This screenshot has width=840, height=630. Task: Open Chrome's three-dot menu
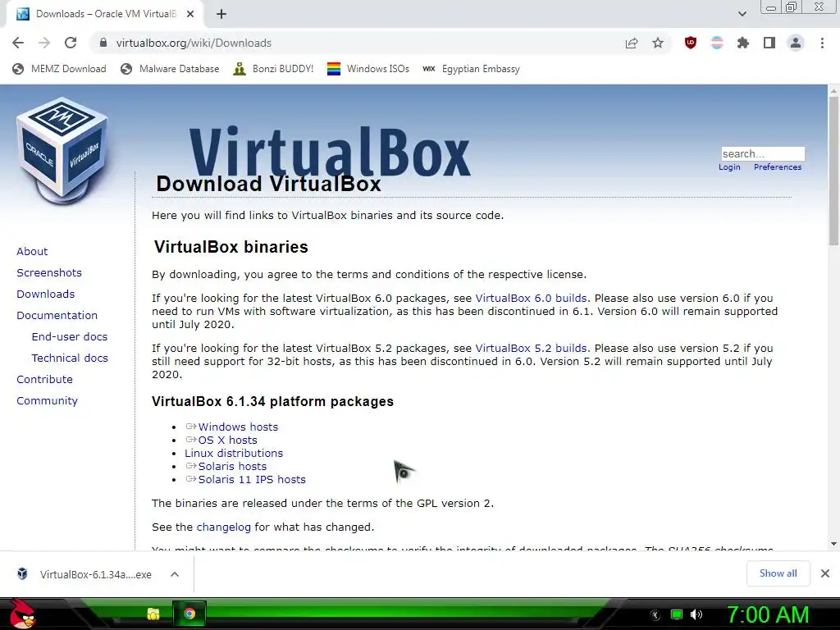[x=822, y=43]
